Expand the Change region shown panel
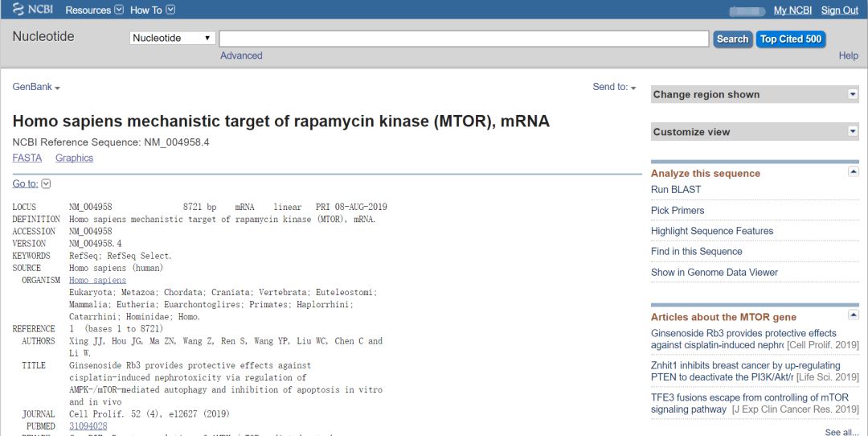The width and height of the screenshot is (868, 436). 755,95
